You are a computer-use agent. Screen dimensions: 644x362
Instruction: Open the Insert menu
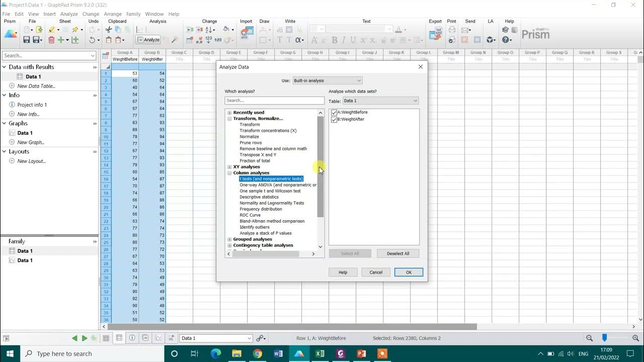pyautogui.click(x=49, y=14)
